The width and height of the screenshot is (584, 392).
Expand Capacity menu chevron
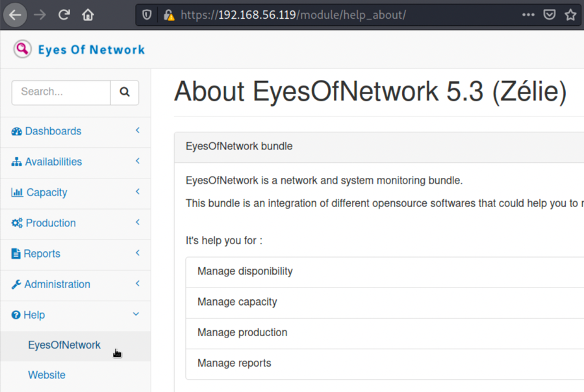[x=138, y=191]
